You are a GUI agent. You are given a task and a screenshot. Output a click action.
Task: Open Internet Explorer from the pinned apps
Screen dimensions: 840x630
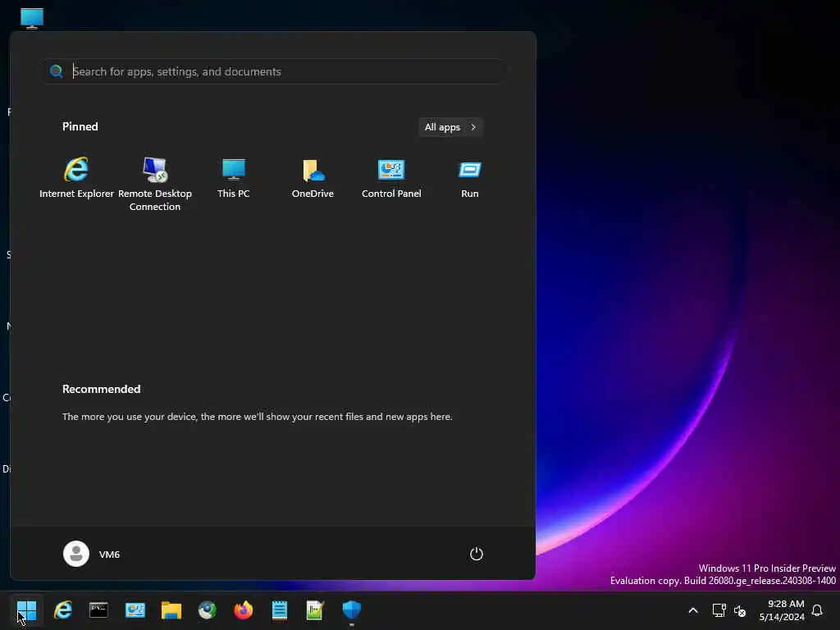(x=76, y=178)
